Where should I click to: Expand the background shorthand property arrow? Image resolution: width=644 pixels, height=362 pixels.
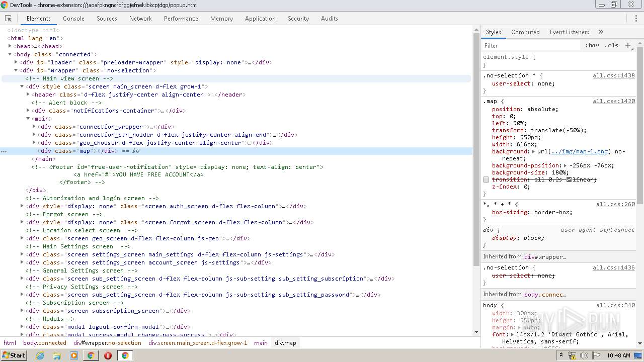coord(533,151)
